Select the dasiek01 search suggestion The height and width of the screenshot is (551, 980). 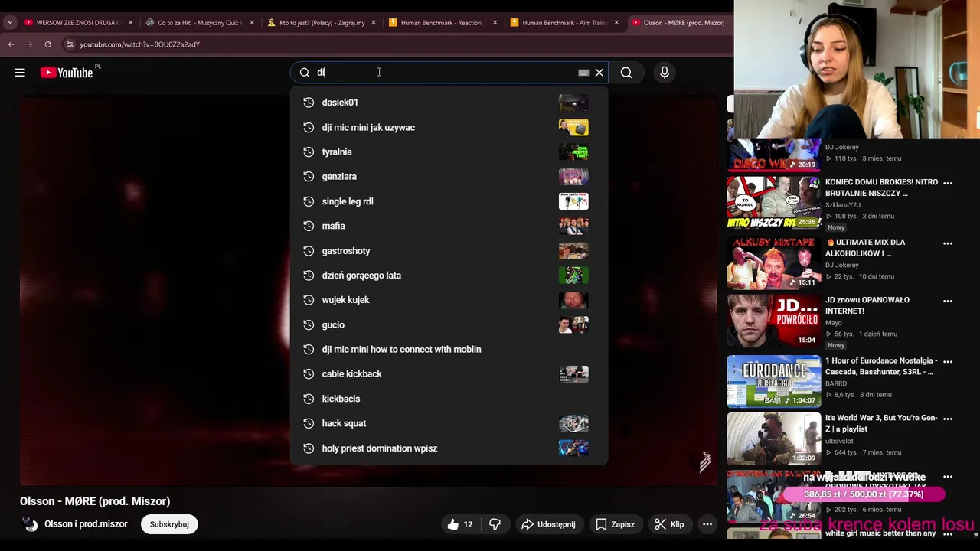pyautogui.click(x=449, y=103)
